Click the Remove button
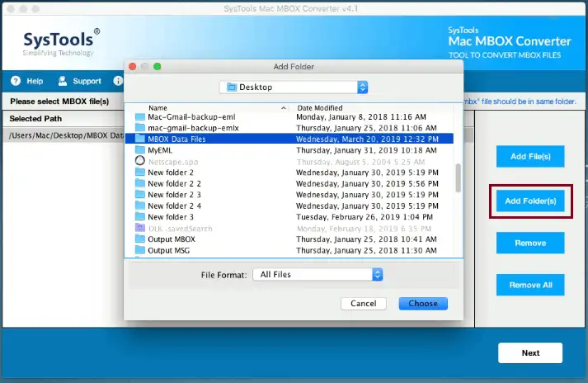 [530, 243]
